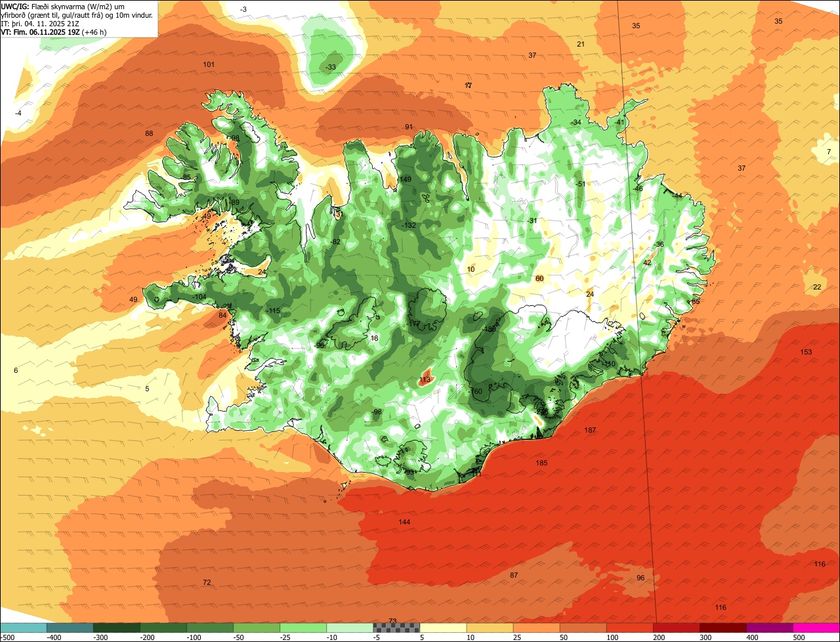Click the magenta legend swatch above 500

[x=816, y=628]
